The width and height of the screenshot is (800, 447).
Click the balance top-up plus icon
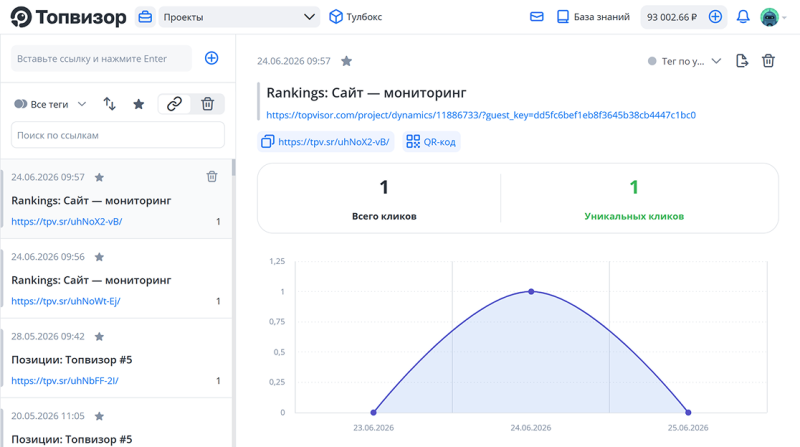tap(715, 17)
